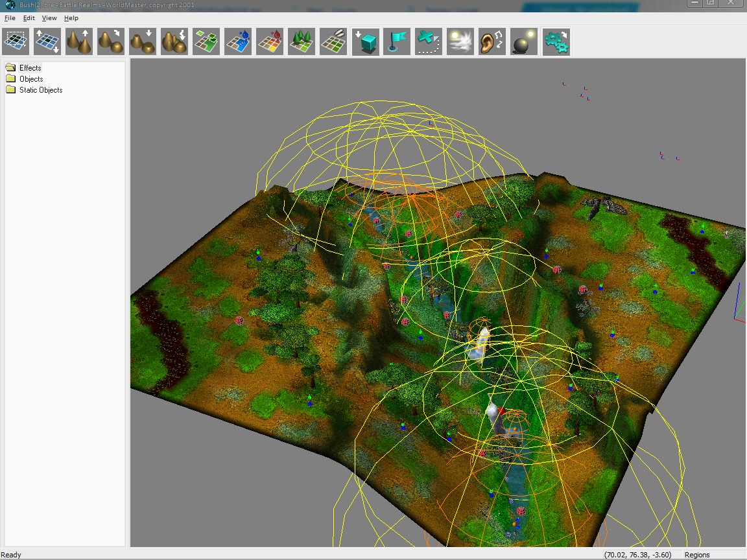The width and height of the screenshot is (747, 560).
Task: Pick the green terrain tile paint tool
Action: tap(206, 41)
